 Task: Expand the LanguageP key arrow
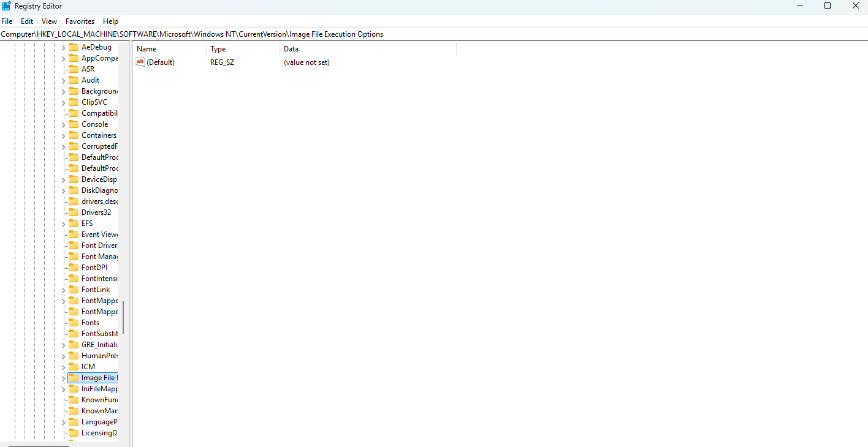(63, 423)
